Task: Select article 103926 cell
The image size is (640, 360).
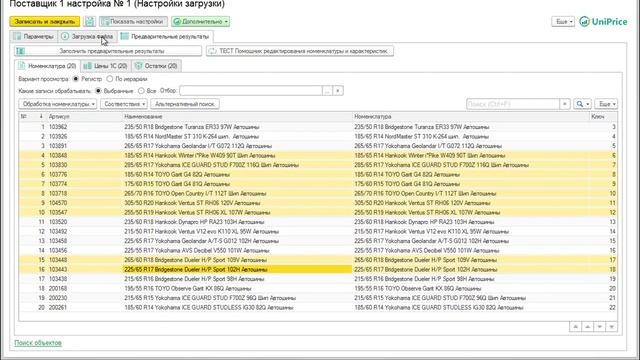Action: (x=84, y=136)
